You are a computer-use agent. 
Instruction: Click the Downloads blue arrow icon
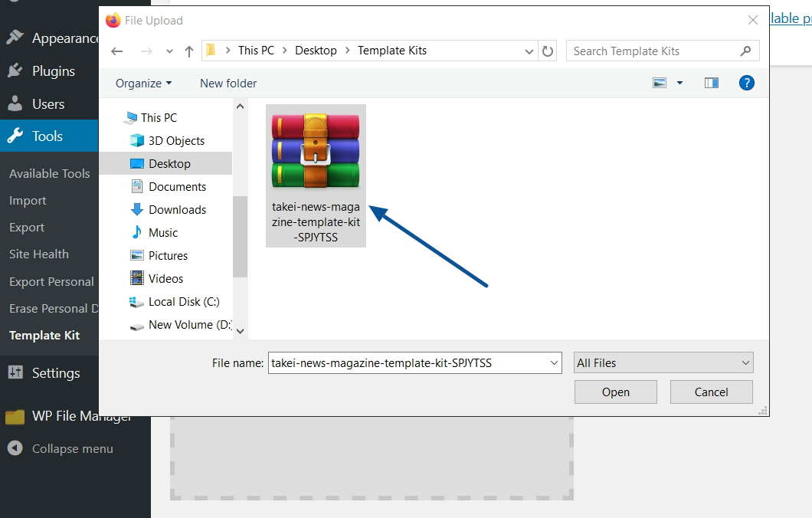pyautogui.click(x=136, y=209)
